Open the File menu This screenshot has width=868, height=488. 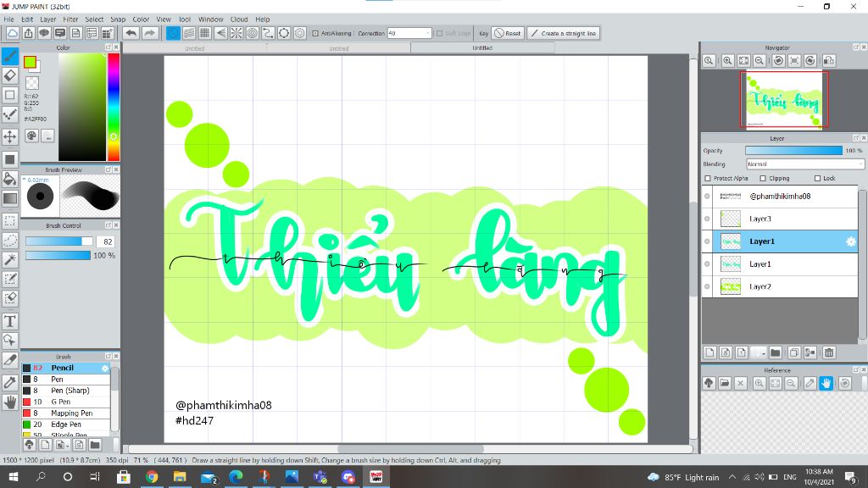tap(8, 19)
